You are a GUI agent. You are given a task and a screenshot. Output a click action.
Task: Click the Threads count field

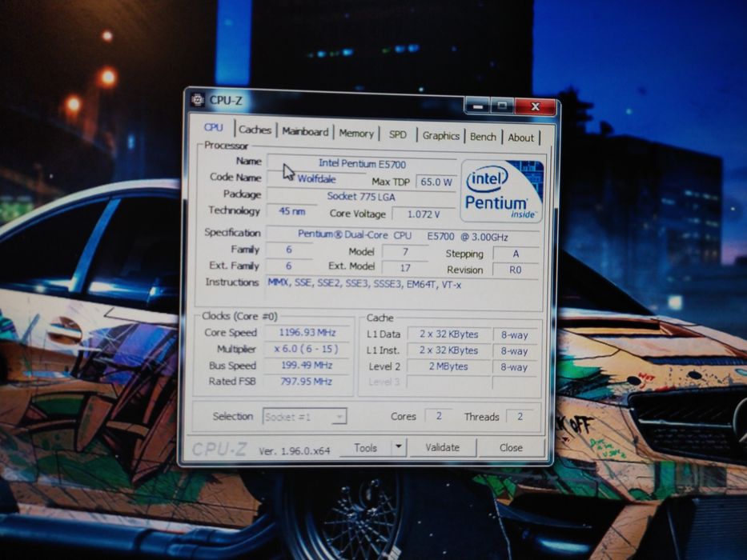point(520,417)
